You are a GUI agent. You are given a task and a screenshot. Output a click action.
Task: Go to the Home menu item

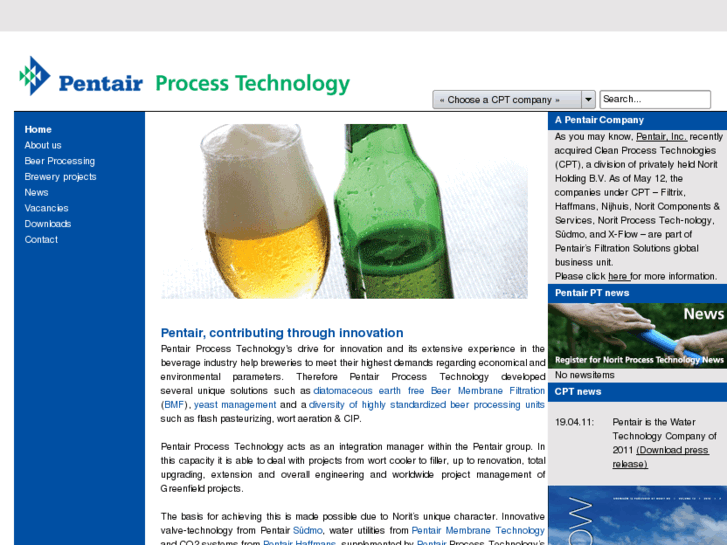[38, 129]
